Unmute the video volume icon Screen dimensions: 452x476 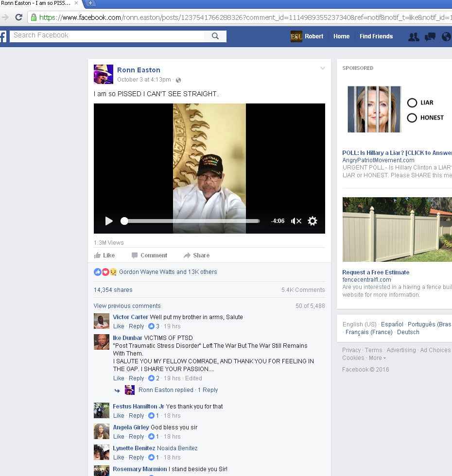pyautogui.click(x=296, y=221)
